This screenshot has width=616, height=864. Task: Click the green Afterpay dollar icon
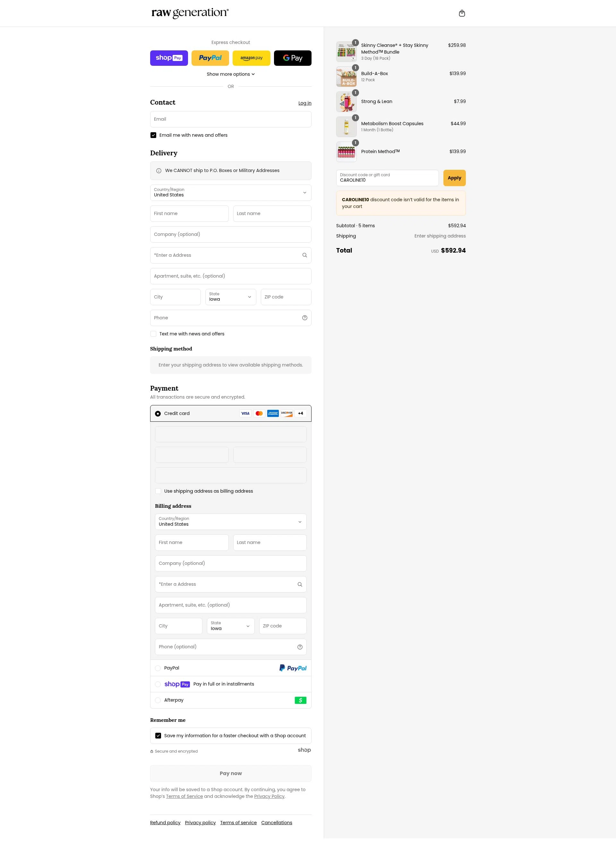(300, 700)
